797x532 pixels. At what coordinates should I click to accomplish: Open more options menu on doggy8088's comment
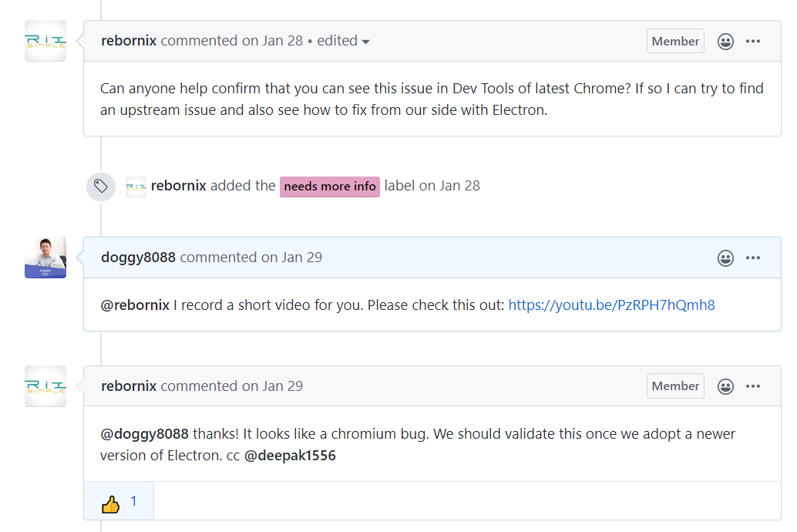coord(753,258)
